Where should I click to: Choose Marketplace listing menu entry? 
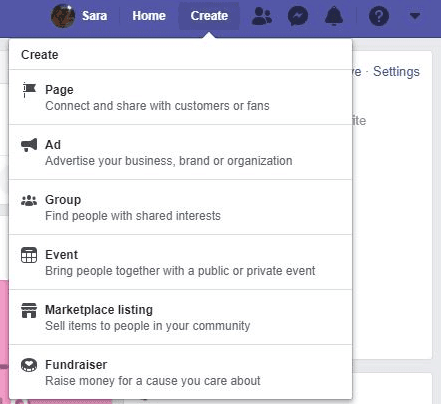[x=180, y=317]
